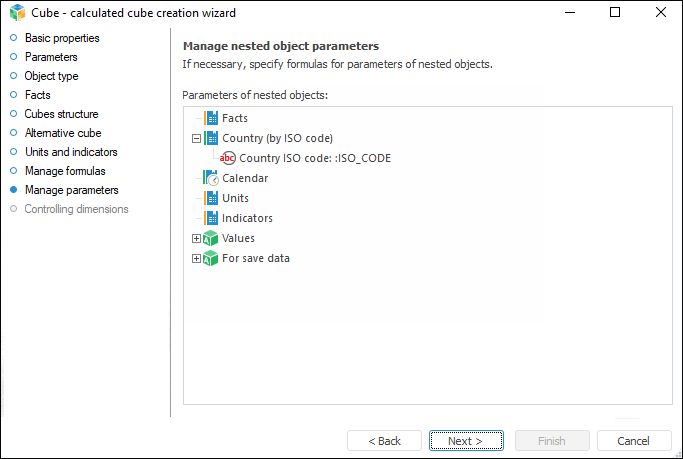Collapse the Country (by ISO code) node
The width and height of the screenshot is (683, 459).
click(197, 139)
